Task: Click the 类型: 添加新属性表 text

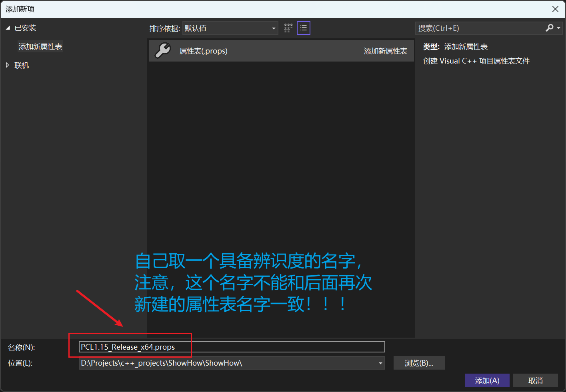Action: [x=455, y=47]
